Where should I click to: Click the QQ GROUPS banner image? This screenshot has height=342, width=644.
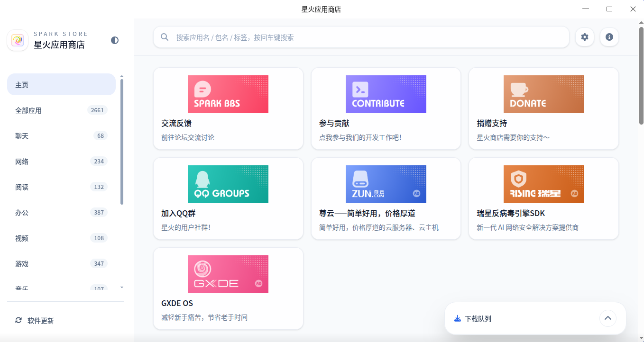pos(228,184)
